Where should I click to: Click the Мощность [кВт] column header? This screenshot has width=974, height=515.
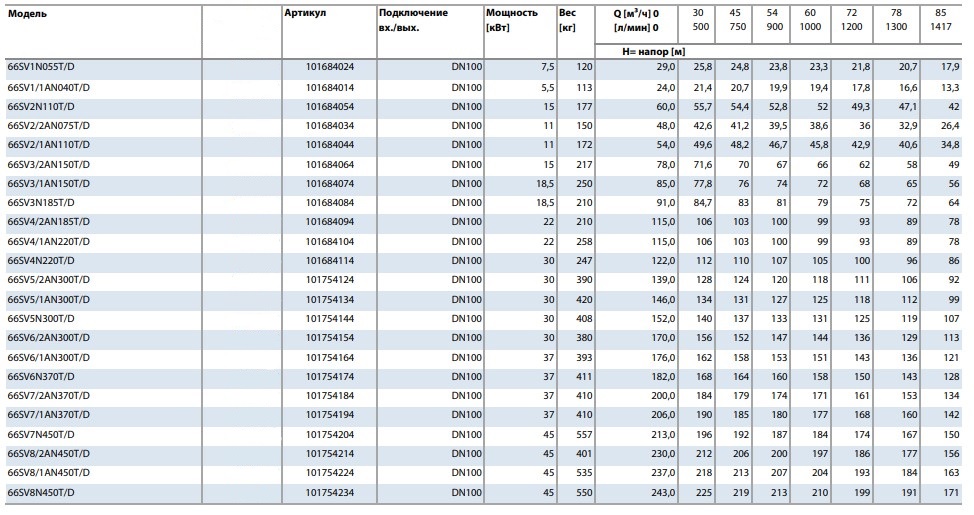point(511,20)
